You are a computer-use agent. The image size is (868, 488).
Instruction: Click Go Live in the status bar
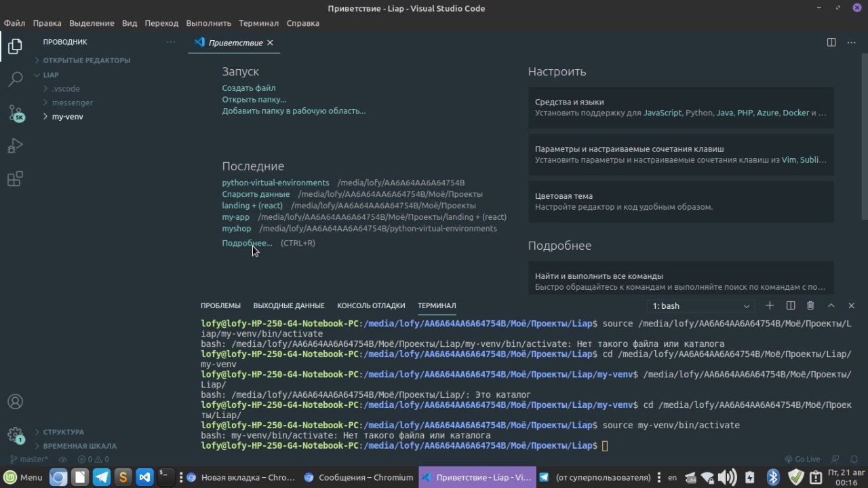tap(802, 459)
